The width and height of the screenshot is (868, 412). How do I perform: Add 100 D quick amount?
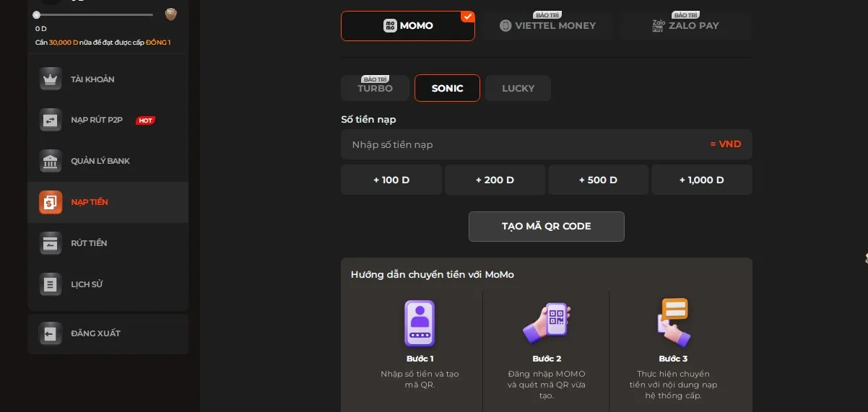[x=391, y=180]
